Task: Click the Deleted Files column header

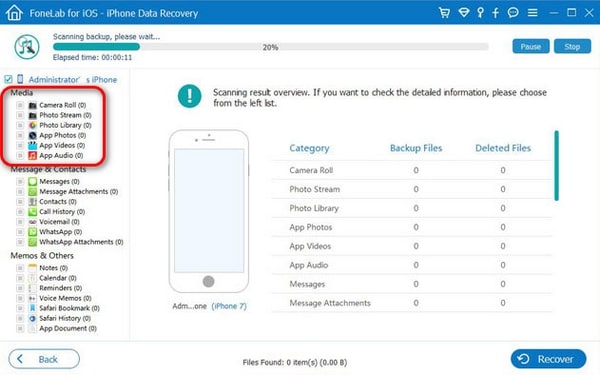Action: (503, 148)
